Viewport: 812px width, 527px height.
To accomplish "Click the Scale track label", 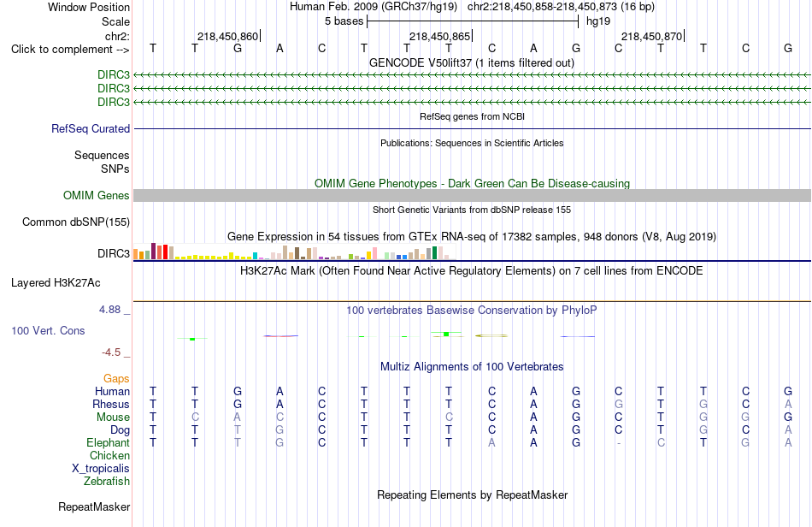I will 115,21.
